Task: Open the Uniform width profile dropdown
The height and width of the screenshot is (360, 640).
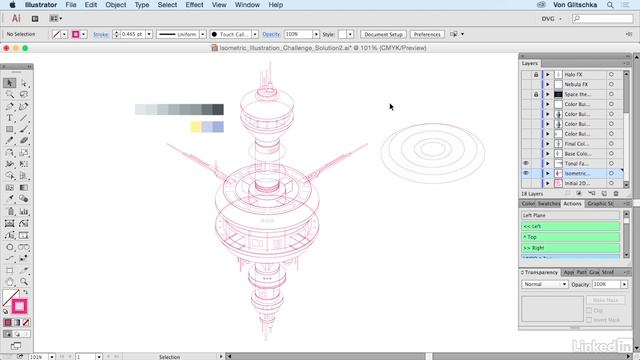Action: pyautogui.click(x=202, y=34)
